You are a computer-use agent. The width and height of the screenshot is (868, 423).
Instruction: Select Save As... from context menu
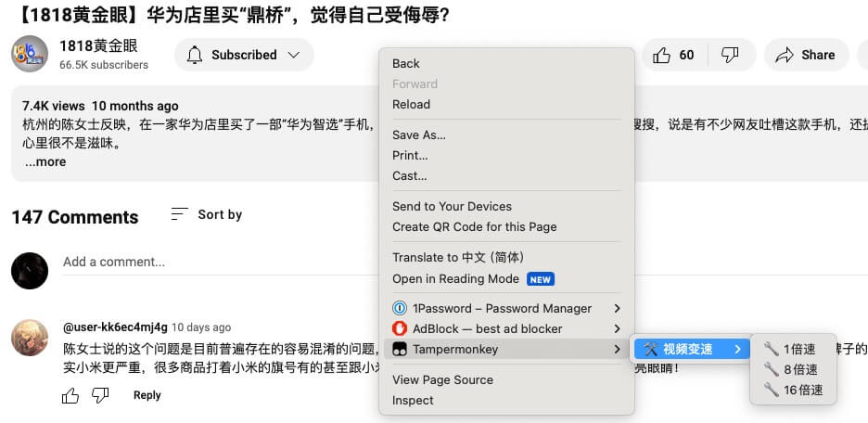pyautogui.click(x=506, y=135)
